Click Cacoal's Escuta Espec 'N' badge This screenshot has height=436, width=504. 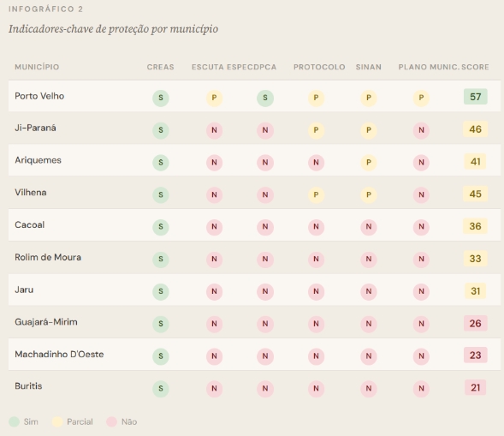click(x=214, y=227)
